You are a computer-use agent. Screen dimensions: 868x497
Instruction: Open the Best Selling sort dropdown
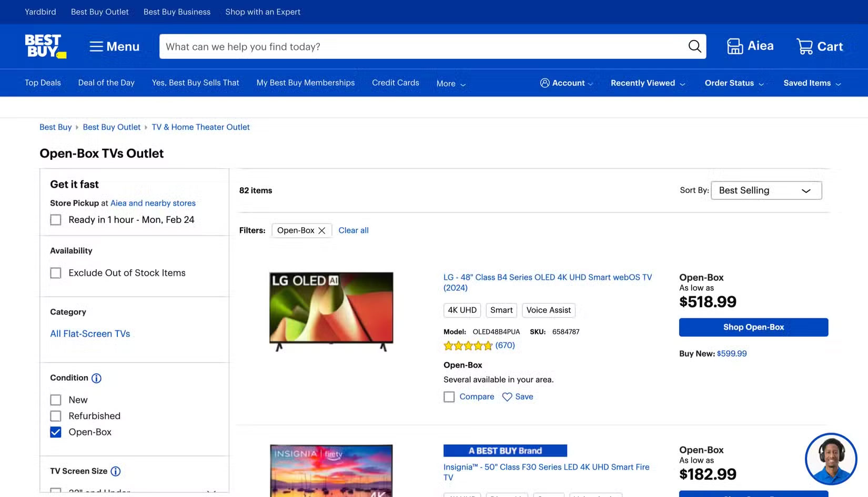[766, 190]
